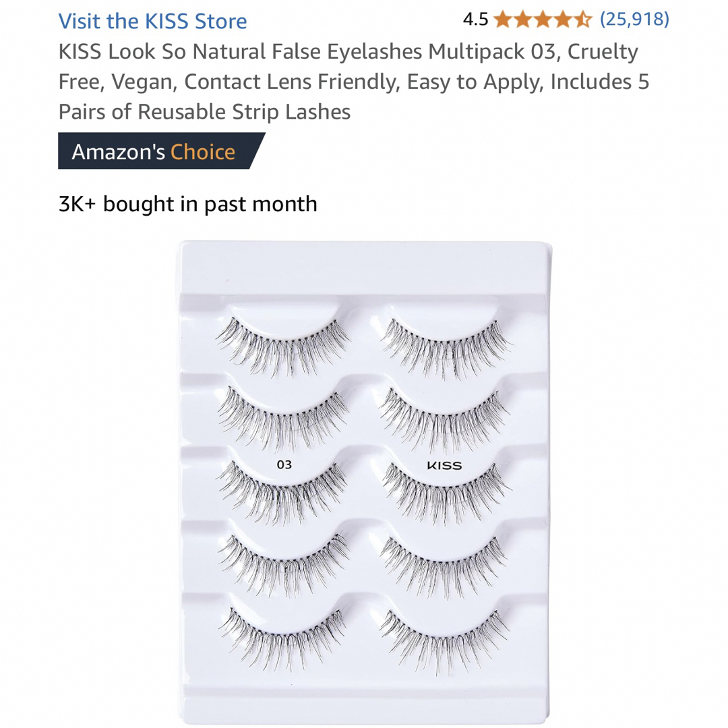Click the fourth-row left eyelash strip
Viewport: 728px width, 728px height.
[x=284, y=565]
